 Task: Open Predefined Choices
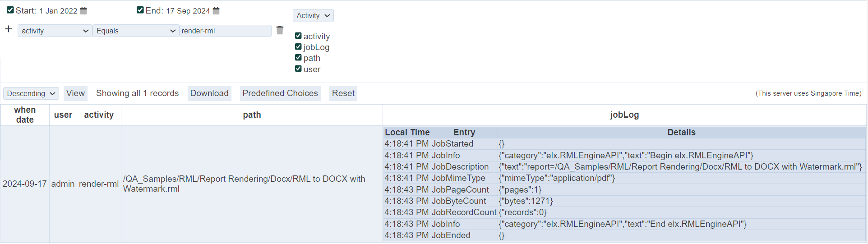pyautogui.click(x=280, y=93)
